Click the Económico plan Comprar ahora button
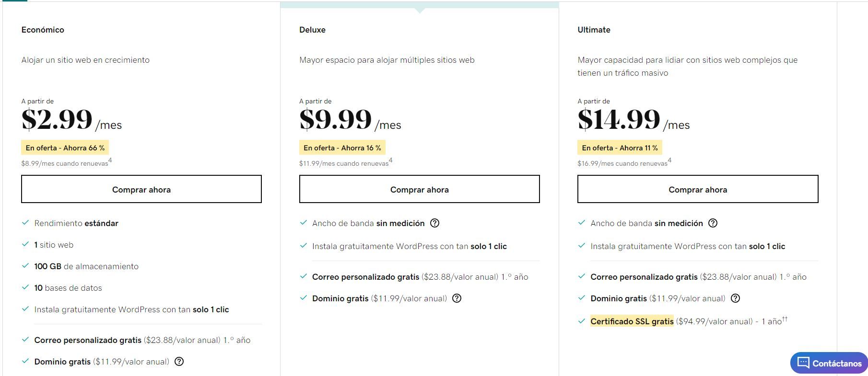The image size is (868, 376). 141,189
